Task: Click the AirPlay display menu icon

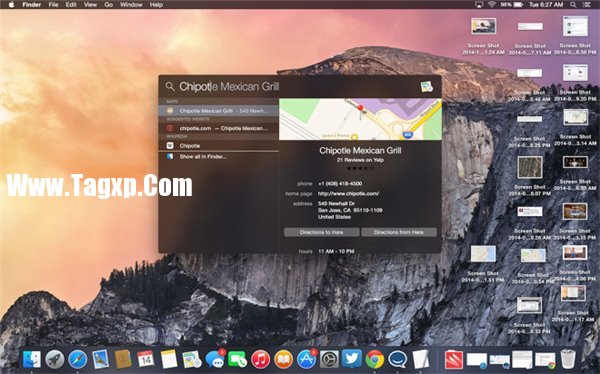Action: [x=479, y=5]
